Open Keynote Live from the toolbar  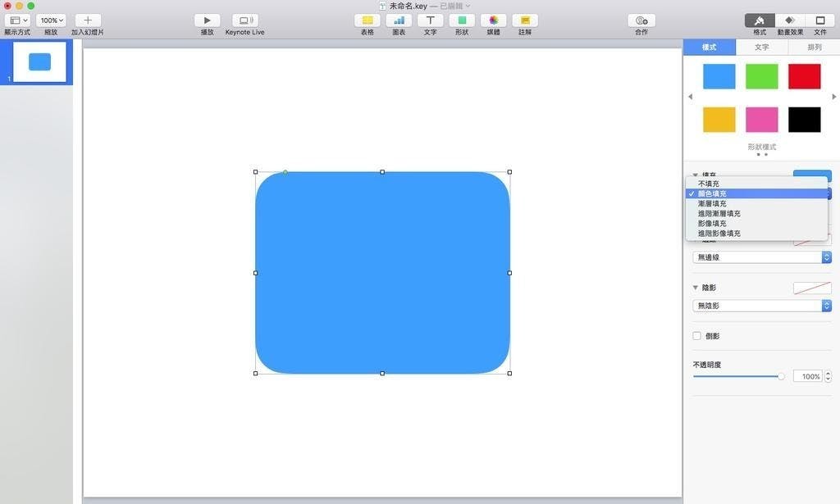244,20
